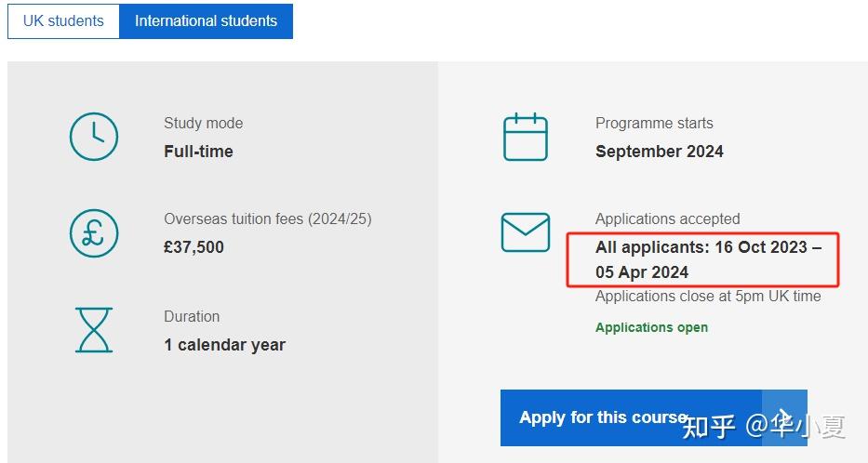Click the green Applications open status
The width and height of the screenshot is (868, 463).
click(651, 327)
